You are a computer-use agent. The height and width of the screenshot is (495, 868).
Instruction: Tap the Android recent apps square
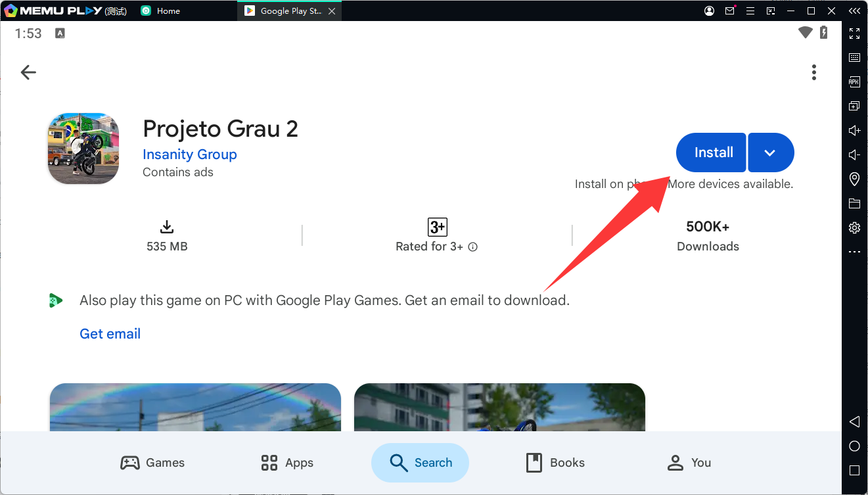pos(855,471)
